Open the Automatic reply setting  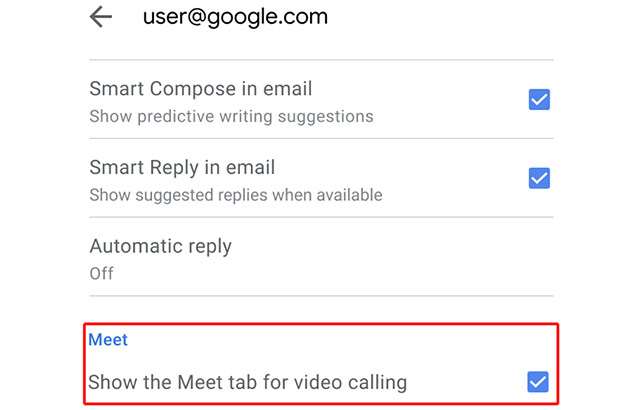coord(160,246)
